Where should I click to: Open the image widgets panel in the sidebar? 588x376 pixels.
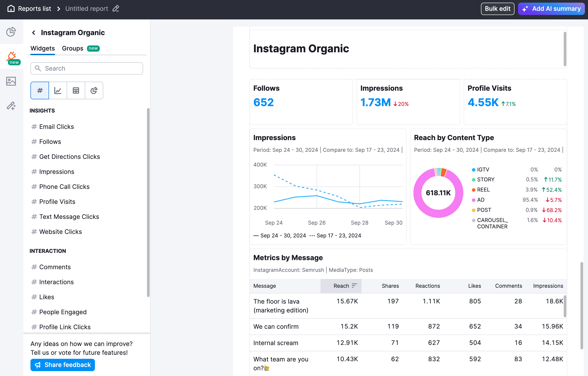click(x=11, y=81)
